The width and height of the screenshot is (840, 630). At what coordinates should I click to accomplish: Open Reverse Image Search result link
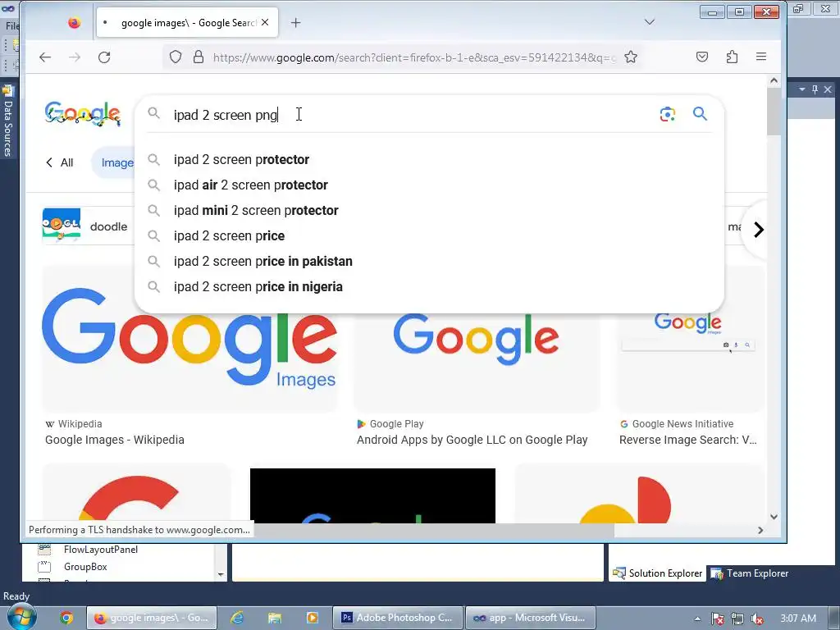coord(688,440)
